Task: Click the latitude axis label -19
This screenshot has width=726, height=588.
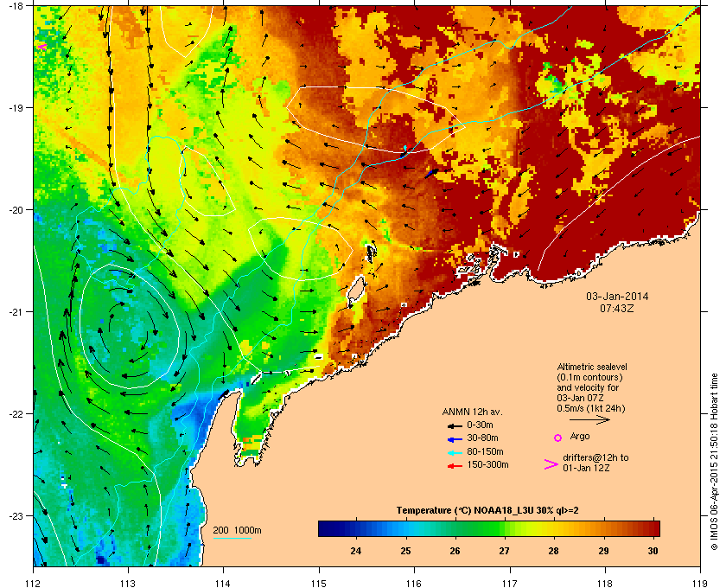Action: tap(16, 107)
